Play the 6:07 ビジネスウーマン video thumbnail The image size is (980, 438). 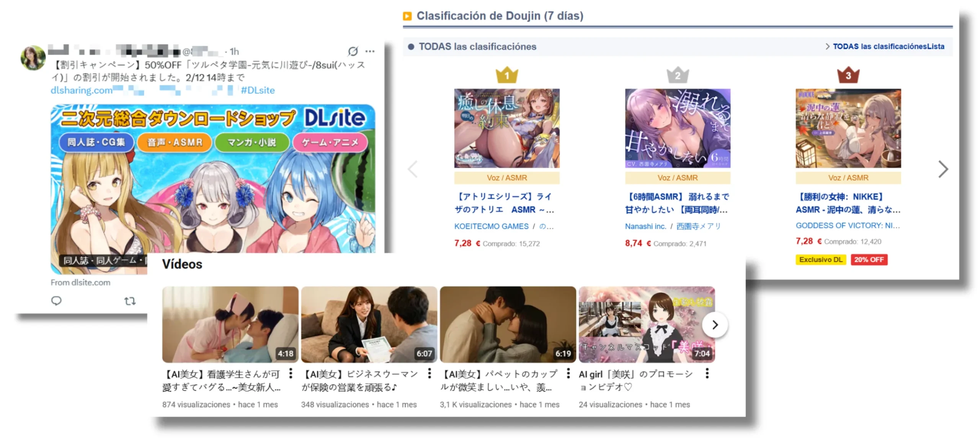369,324
